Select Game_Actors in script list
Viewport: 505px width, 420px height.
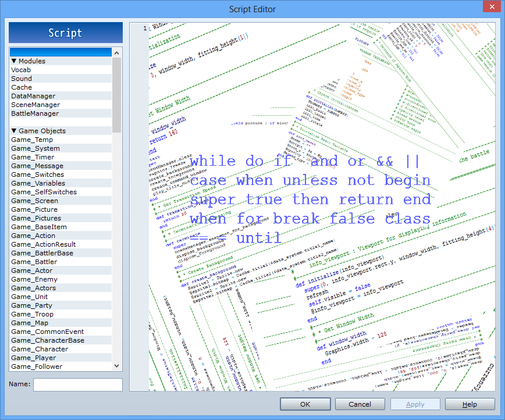click(61, 288)
